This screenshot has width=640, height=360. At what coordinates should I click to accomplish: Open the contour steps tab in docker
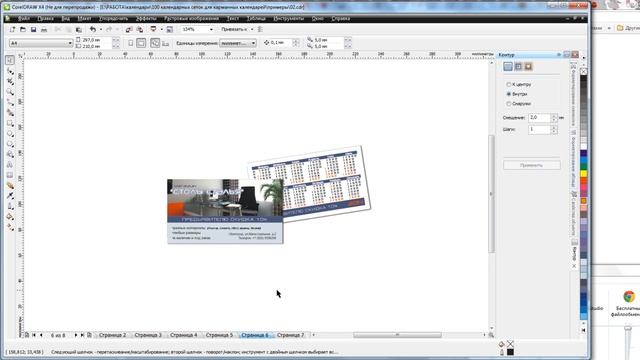(508, 67)
